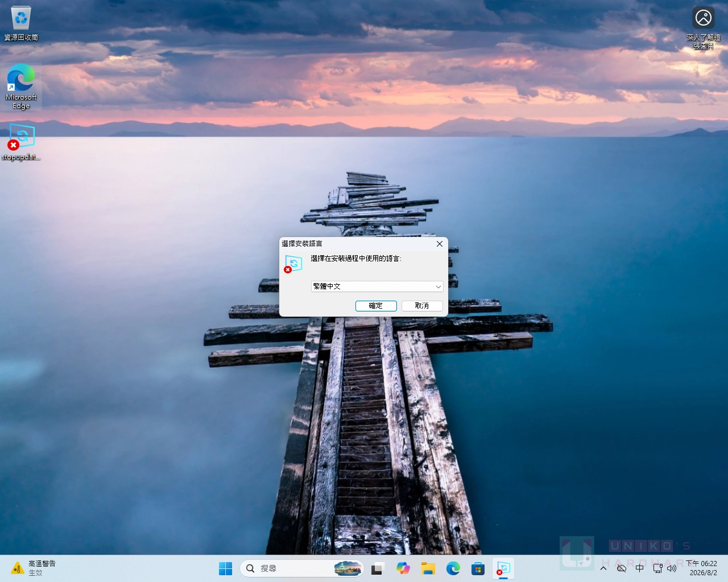Click the OneDrive cloud tray icon

point(622,568)
